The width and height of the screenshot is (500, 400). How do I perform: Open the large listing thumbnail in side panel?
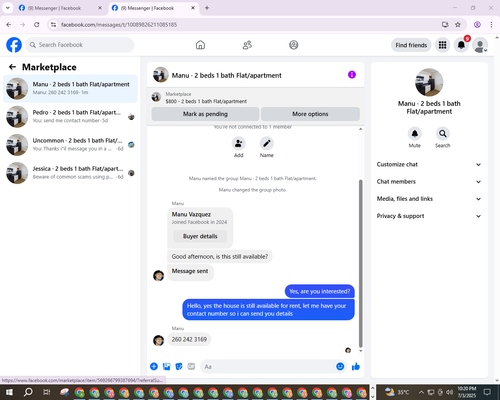pos(429,82)
